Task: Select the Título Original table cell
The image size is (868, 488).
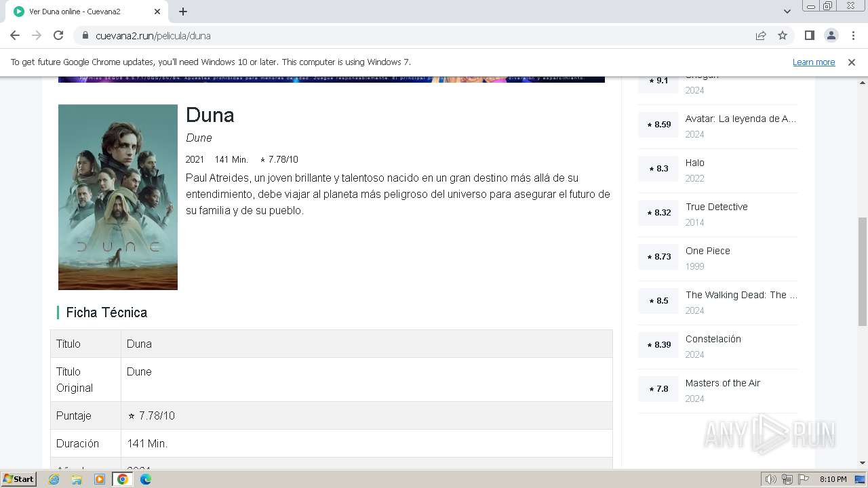Action: tap(85, 380)
